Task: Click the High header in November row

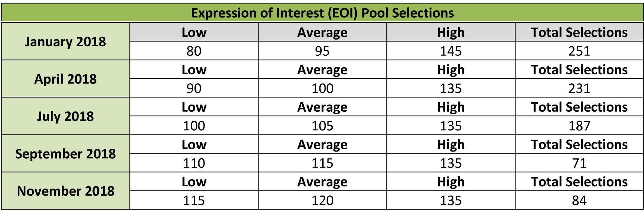Action: (x=451, y=181)
